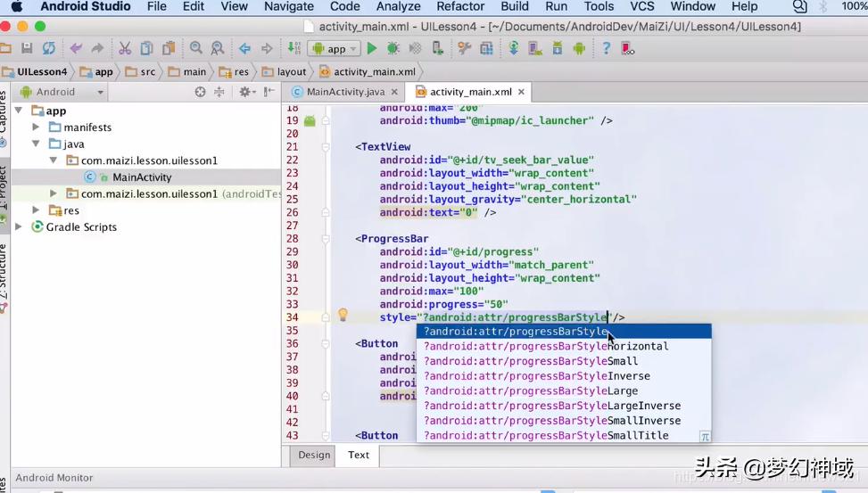Image resolution: width=868 pixels, height=493 pixels.
Task: Expand the manifests folder
Action: point(36,127)
